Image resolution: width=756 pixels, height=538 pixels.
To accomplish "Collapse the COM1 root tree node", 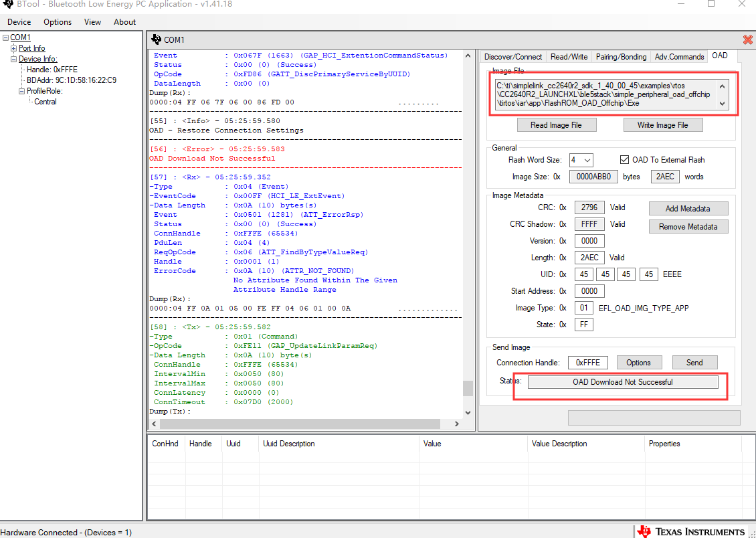I will 6,37.
